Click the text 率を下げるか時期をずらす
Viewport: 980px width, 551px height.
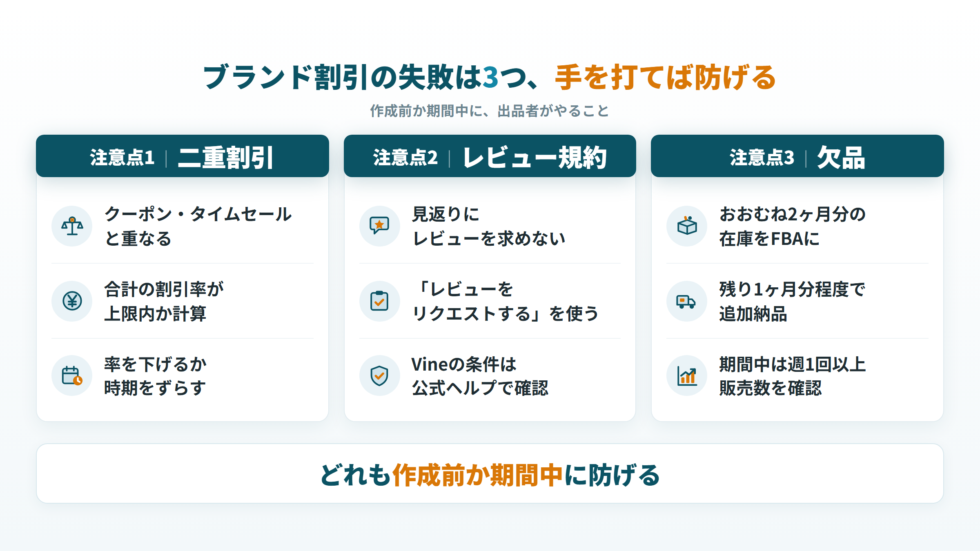[155, 375]
